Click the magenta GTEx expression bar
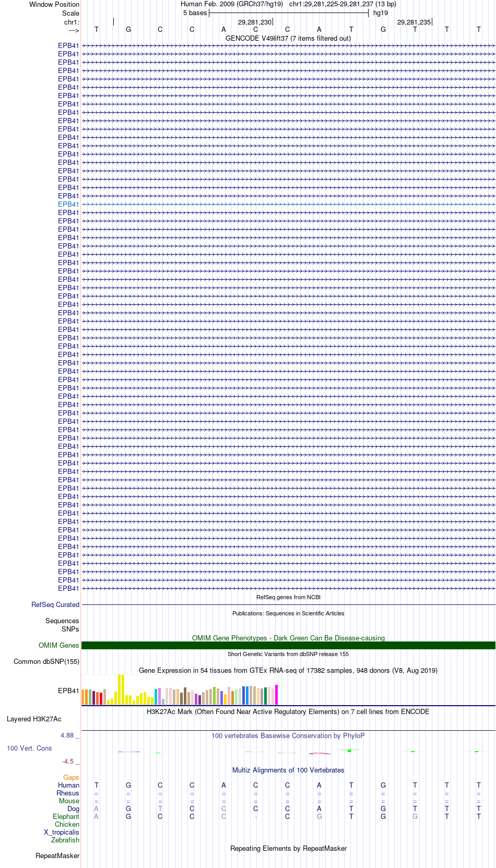The height and width of the screenshot is (868, 496). [277, 695]
